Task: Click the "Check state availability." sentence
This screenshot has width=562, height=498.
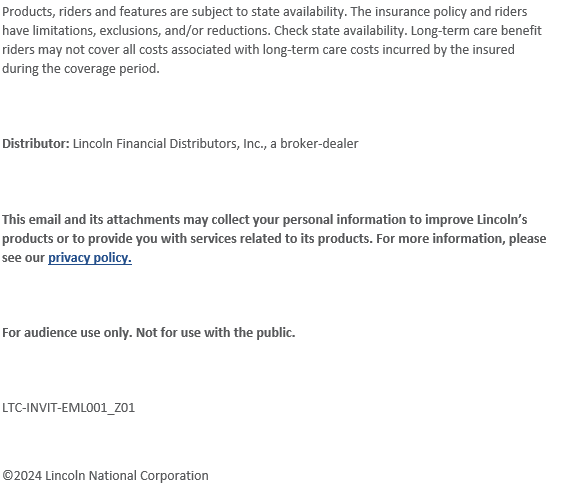Action: point(341,31)
